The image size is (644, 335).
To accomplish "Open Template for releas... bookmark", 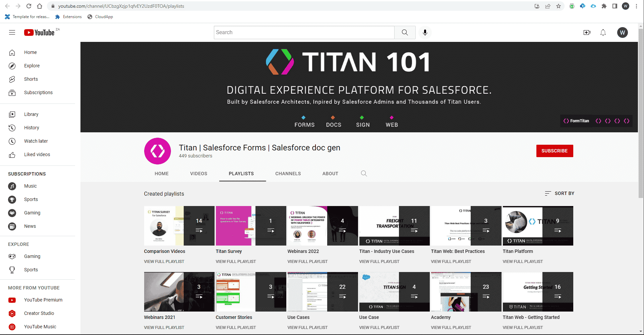I will (27, 17).
